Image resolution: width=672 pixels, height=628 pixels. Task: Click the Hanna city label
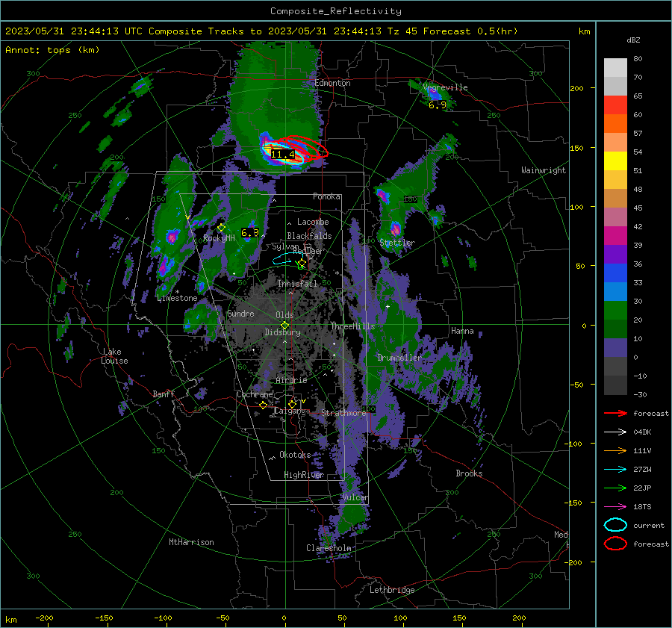(462, 331)
